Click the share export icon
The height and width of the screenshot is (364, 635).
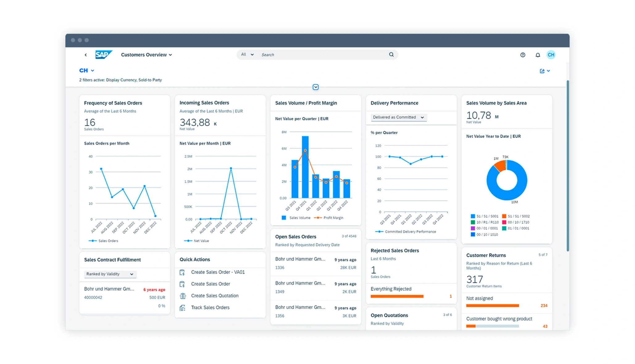pyautogui.click(x=542, y=71)
